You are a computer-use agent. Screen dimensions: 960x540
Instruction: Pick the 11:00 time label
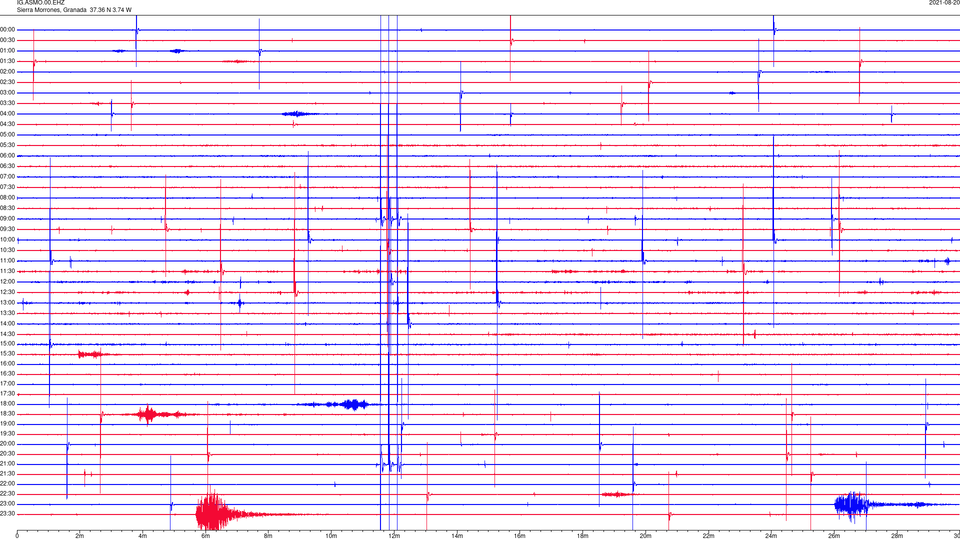[x=8, y=261]
